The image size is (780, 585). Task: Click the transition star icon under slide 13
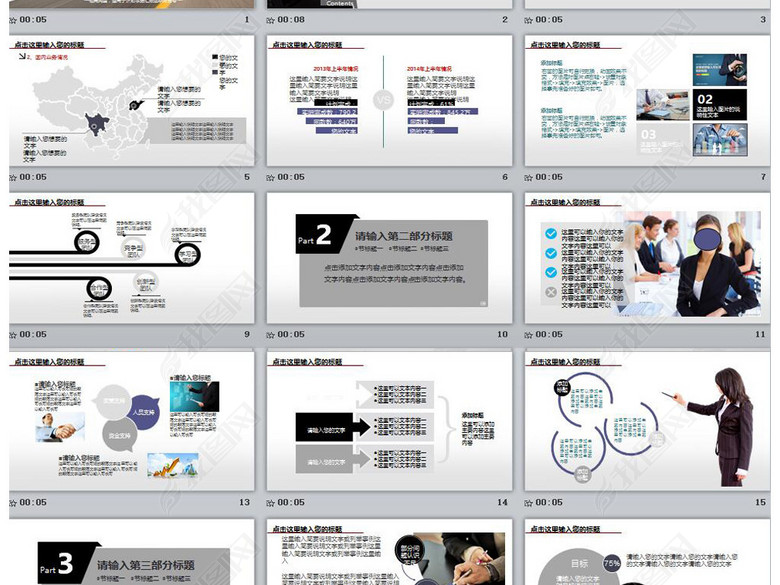pyautogui.click(x=14, y=503)
